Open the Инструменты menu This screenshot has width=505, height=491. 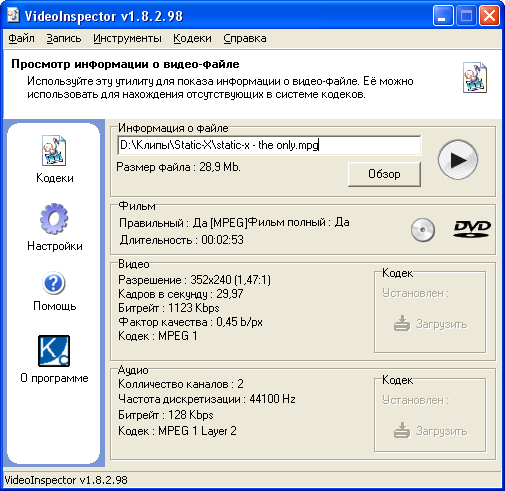coord(127,38)
